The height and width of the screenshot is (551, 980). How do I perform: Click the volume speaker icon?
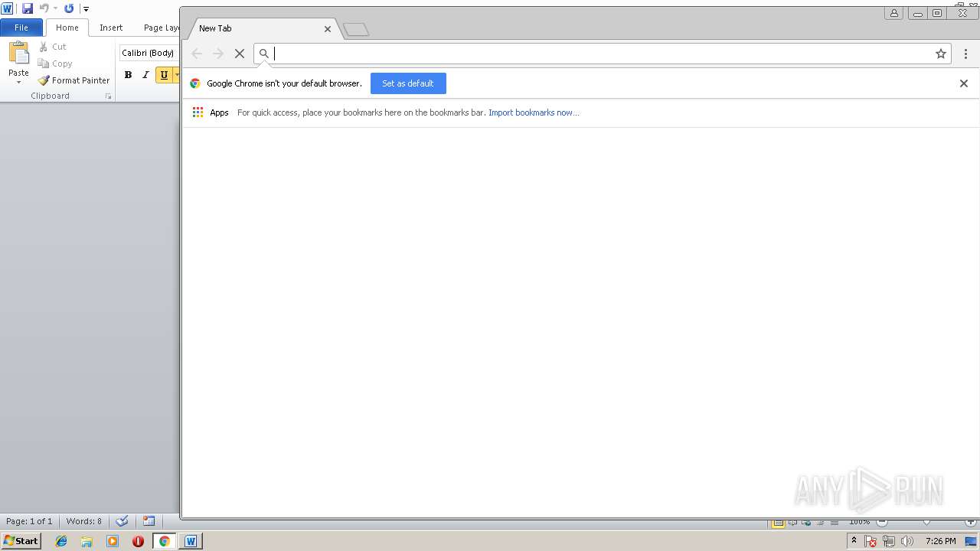(x=907, y=541)
